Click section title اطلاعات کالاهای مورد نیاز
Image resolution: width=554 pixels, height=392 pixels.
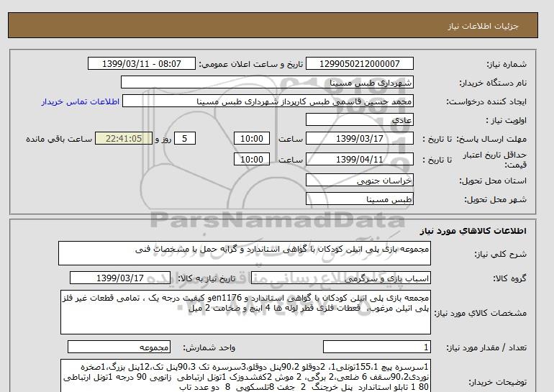(473, 231)
